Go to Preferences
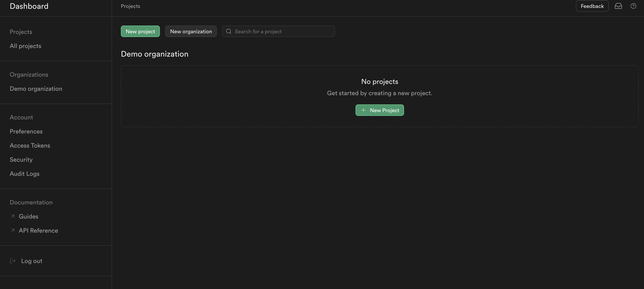This screenshot has width=644, height=289. 26,131
